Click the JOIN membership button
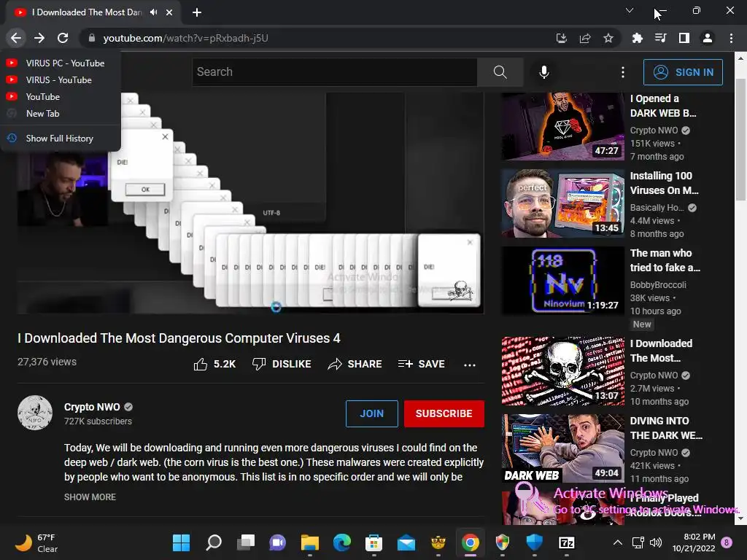 (x=371, y=413)
